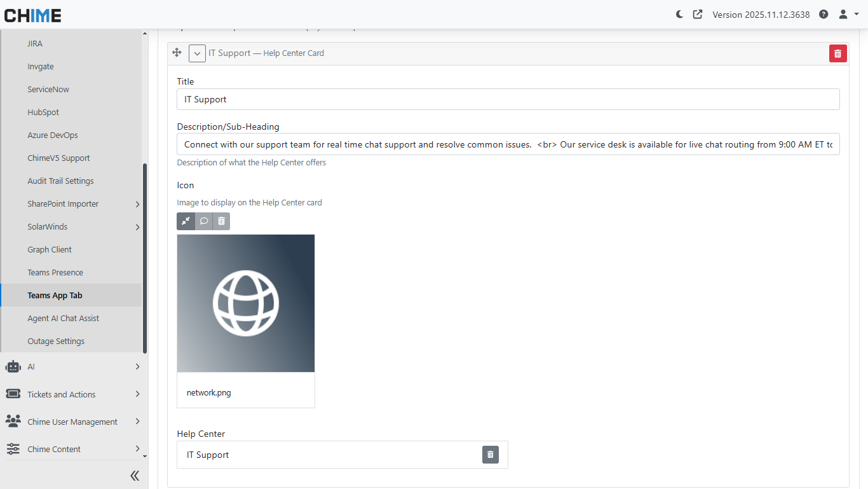
Task: Click the icon image shrink arrows button
Action: 186,221
